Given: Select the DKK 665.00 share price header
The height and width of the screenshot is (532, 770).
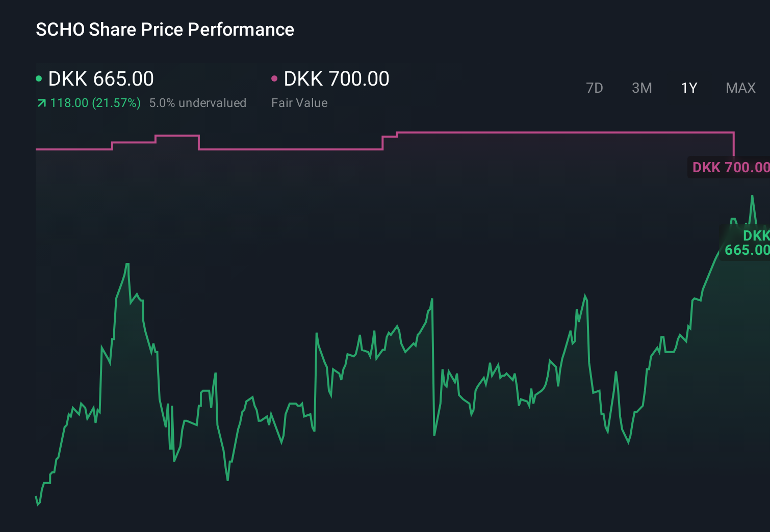Looking at the screenshot, I should point(101,79).
